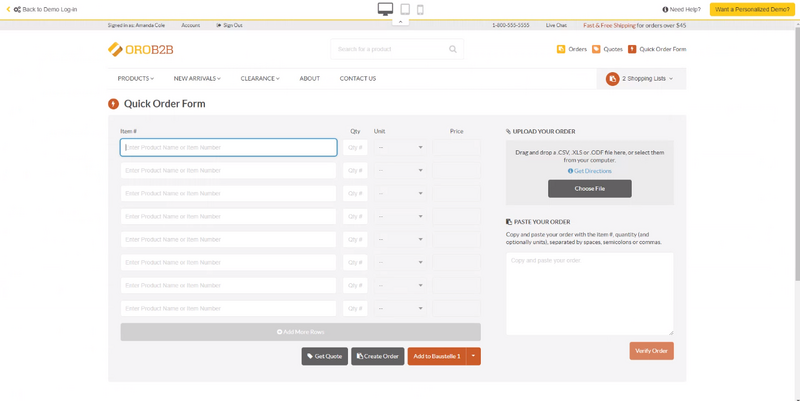Open the About menu item
The image size is (800, 401).
click(310, 78)
